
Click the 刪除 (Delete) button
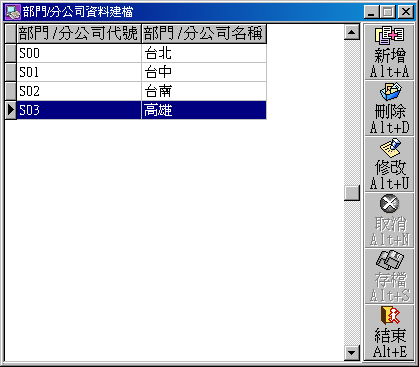[x=389, y=108]
